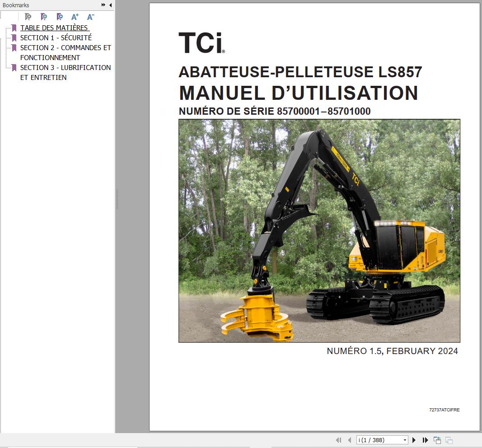Viewport: 482px width, 448px height.
Task: Select the TABLE DES MATIÈRES bookmark
Action: 54,28
